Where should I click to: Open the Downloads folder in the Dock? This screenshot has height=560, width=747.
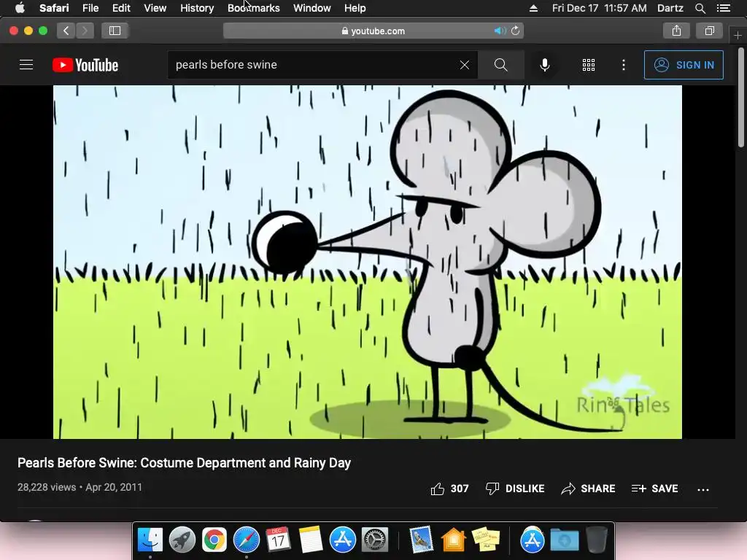point(565,540)
